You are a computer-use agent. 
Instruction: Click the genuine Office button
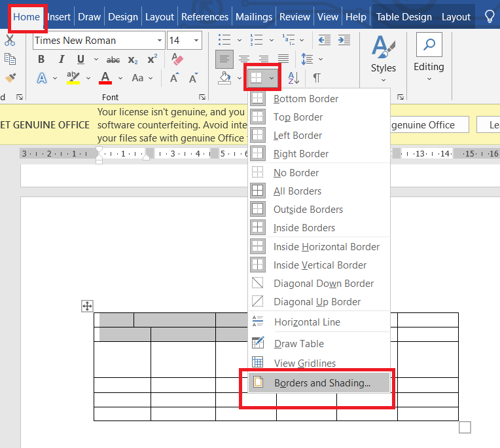pyautogui.click(x=429, y=124)
